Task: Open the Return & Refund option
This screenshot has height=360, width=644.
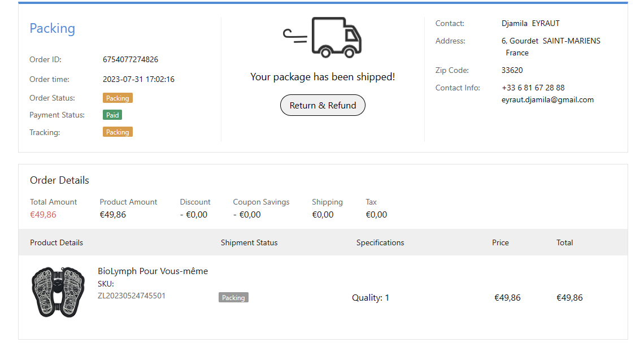Action: click(x=323, y=106)
